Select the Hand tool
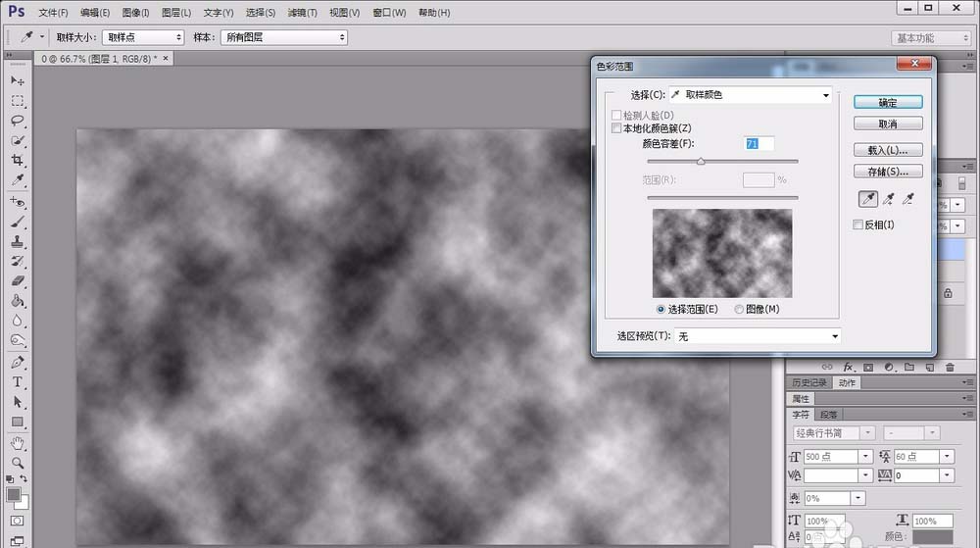 [18, 444]
